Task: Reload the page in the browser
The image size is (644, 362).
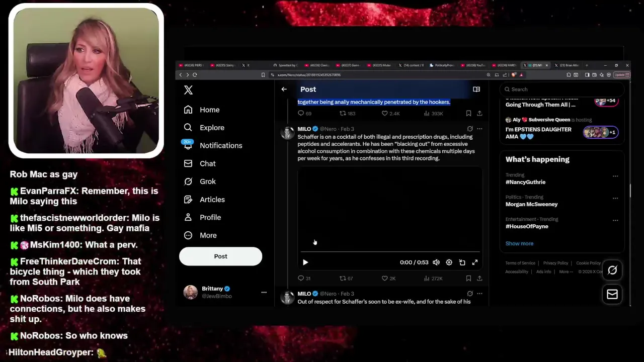Action: [195, 75]
